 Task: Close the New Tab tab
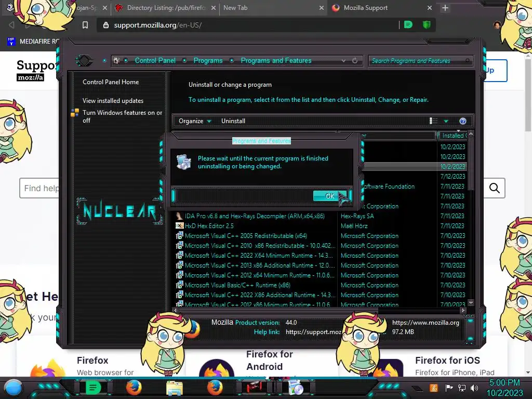[x=321, y=8]
